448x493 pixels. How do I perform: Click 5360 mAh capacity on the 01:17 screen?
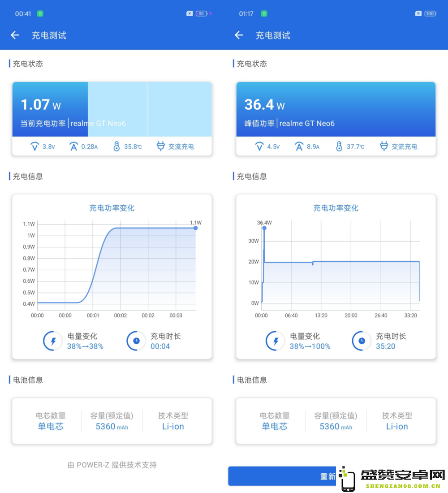pos(336,426)
